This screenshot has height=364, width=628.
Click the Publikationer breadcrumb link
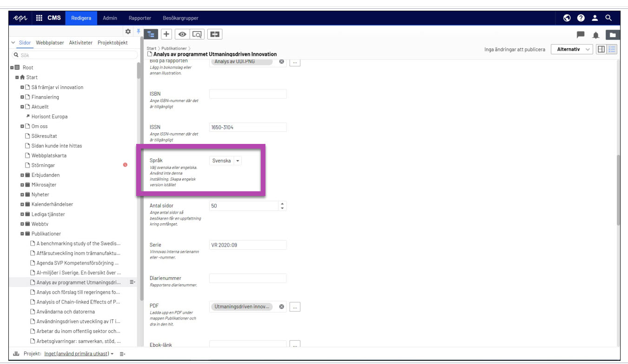pos(173,48)
